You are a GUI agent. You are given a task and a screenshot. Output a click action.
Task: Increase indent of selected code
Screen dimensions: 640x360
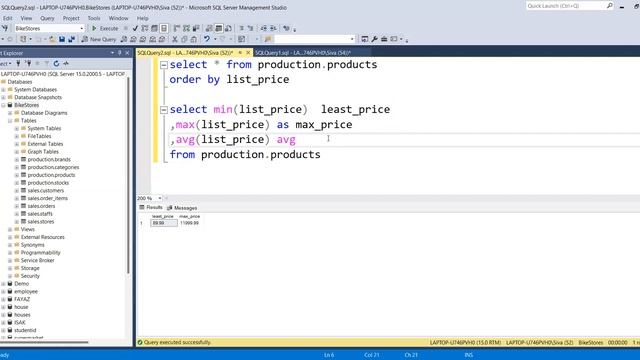[x=273, y=29]
